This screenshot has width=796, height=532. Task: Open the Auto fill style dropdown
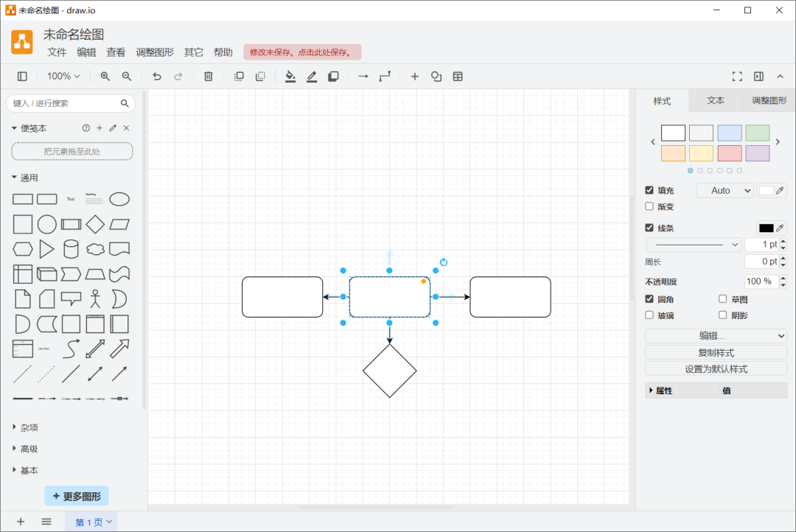pos(725,191)
